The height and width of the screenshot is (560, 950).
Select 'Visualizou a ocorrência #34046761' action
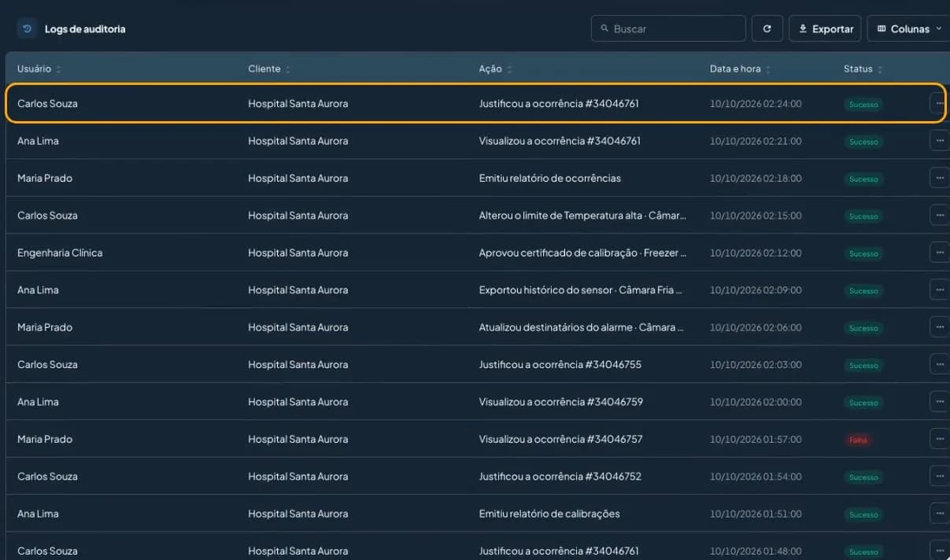(560, 141)
